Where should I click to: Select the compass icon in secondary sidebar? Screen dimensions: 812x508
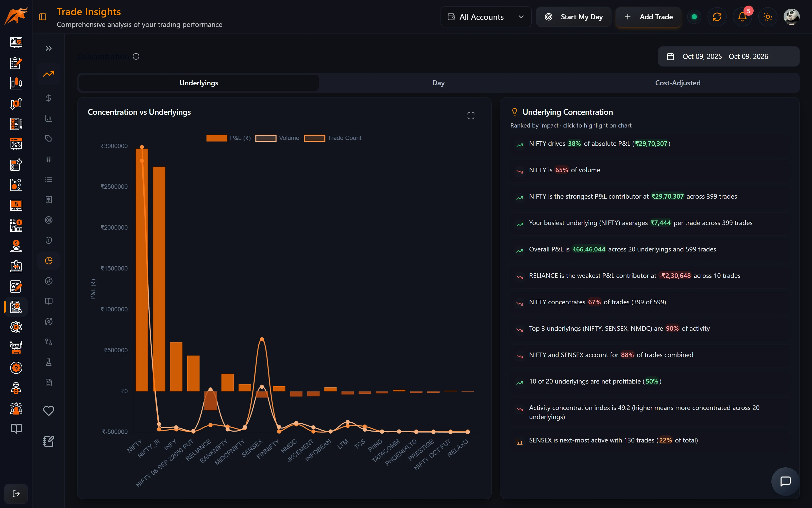[49, 281]
